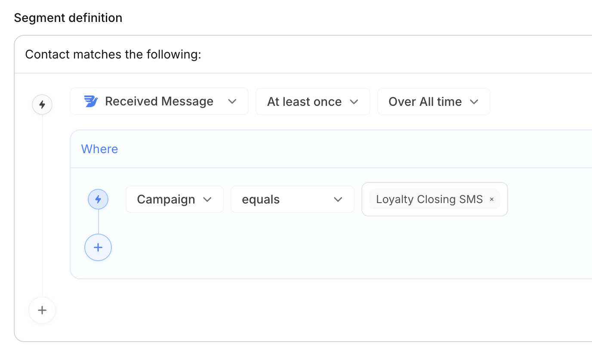Screen dimensions: 592x364
Task: Click the Contact matches the following header
Action: pyautogui.click(x=113, y=55)
